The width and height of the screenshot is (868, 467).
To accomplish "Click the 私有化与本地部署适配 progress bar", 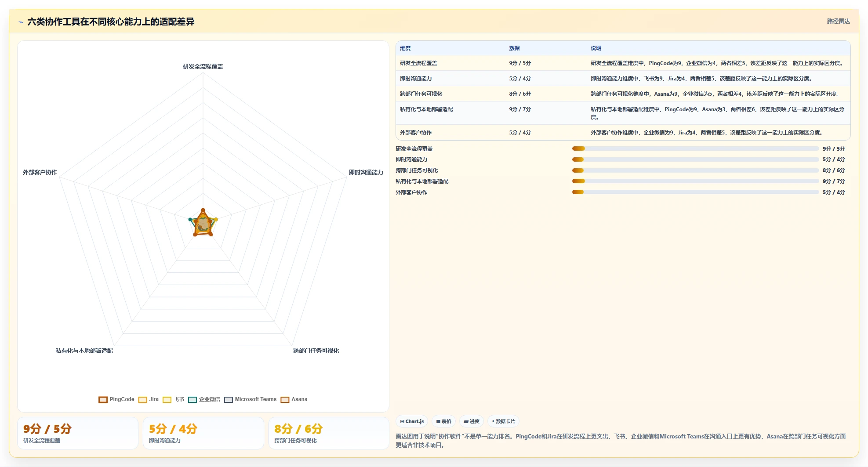I will click(695, 181).
